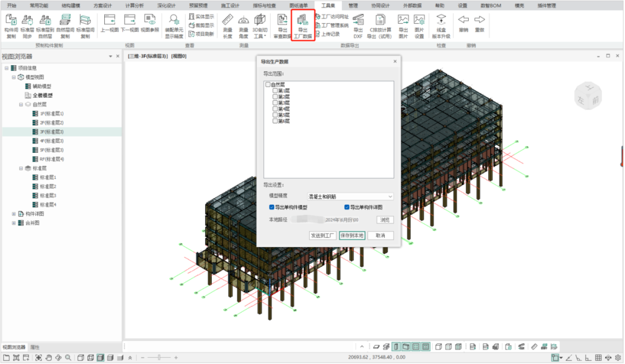Switch to the 深化设计 ribbon tab
The image size is (625, 364).
166,6
